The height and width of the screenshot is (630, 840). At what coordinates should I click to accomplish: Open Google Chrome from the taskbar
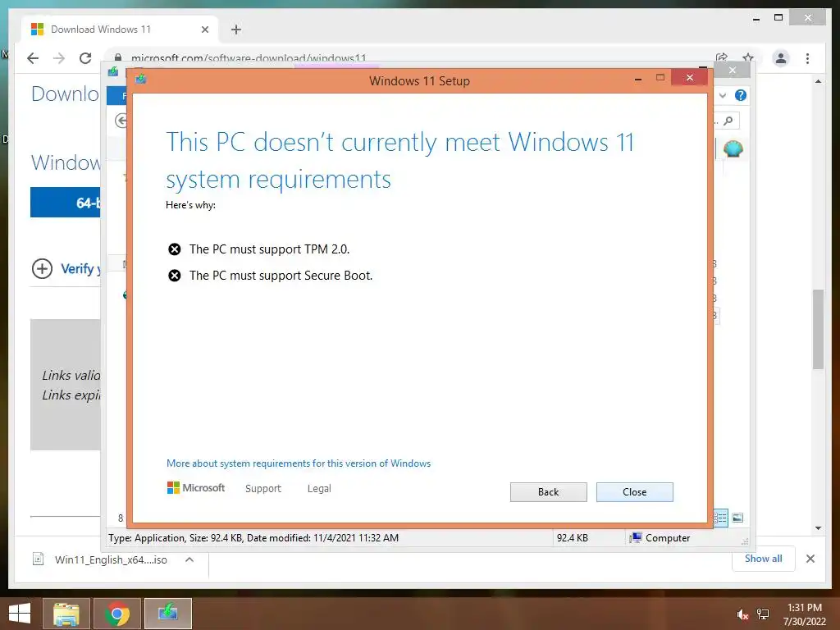click(116, 614)
